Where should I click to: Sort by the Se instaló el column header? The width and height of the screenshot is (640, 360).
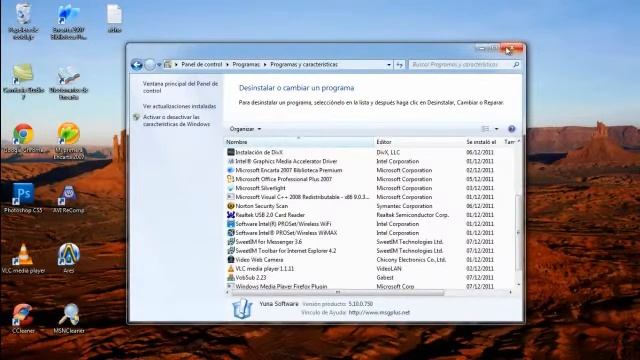(x=482, y=142)
